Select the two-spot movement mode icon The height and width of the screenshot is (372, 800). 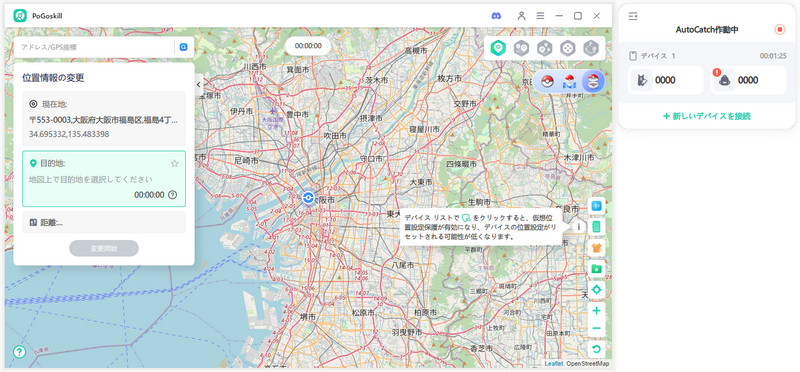[521, 48]
